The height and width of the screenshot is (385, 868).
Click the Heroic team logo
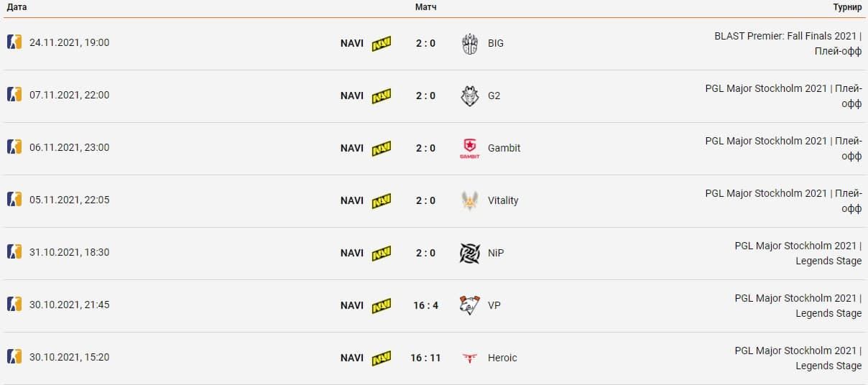(x=469, y=358)
